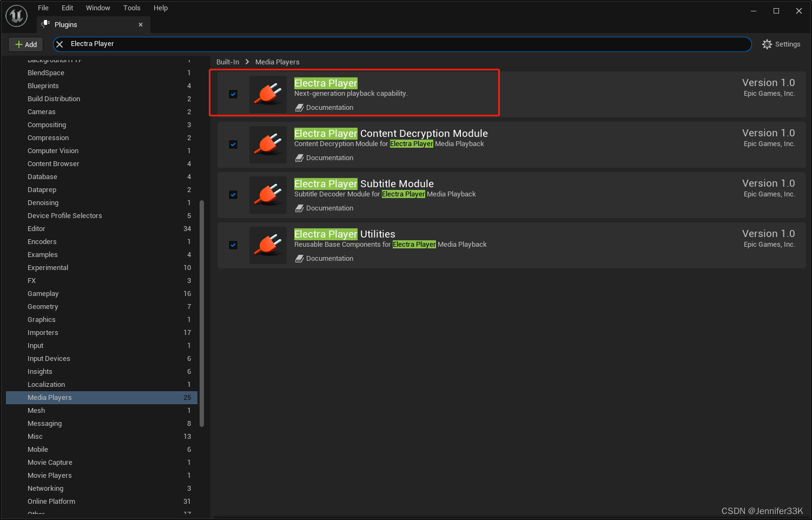Select the Compositing category
Viewport: 812px width, 520px height.
point(102,125)
